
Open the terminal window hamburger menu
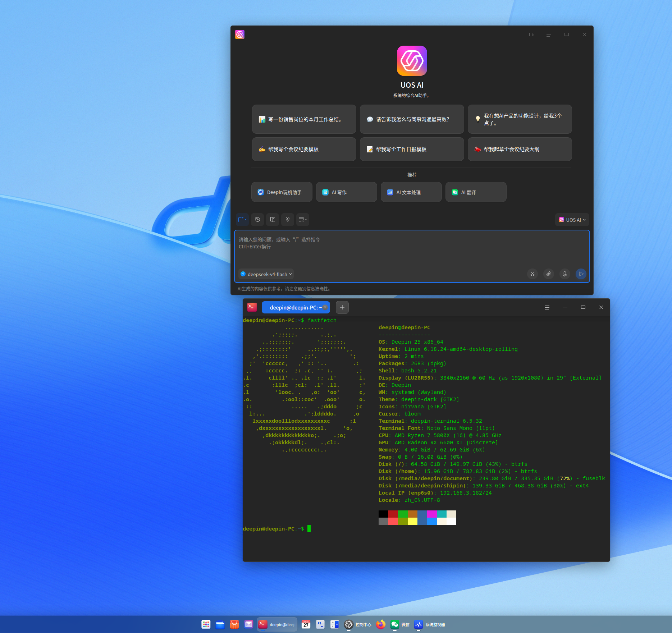click(547, 307)
